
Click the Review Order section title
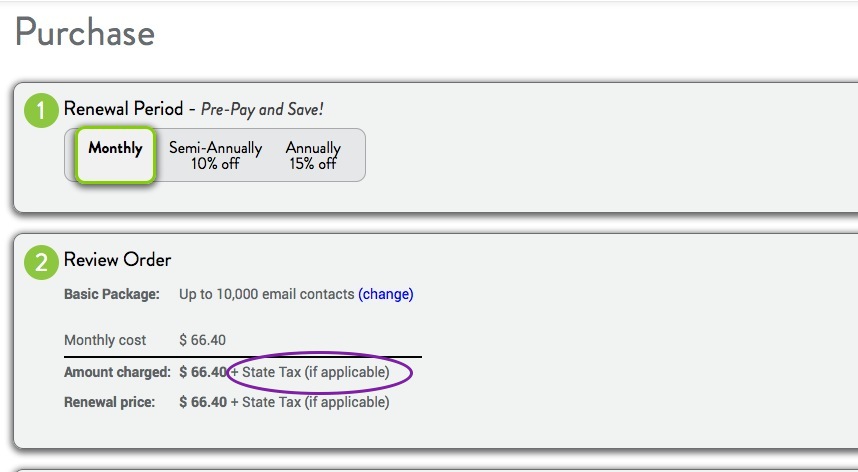coord(117,259)
